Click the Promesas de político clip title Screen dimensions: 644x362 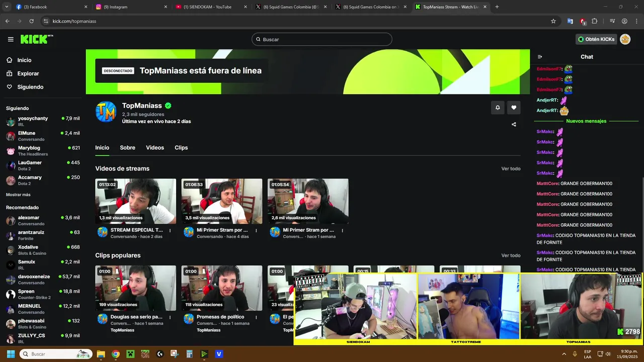[x=220, y=317]
